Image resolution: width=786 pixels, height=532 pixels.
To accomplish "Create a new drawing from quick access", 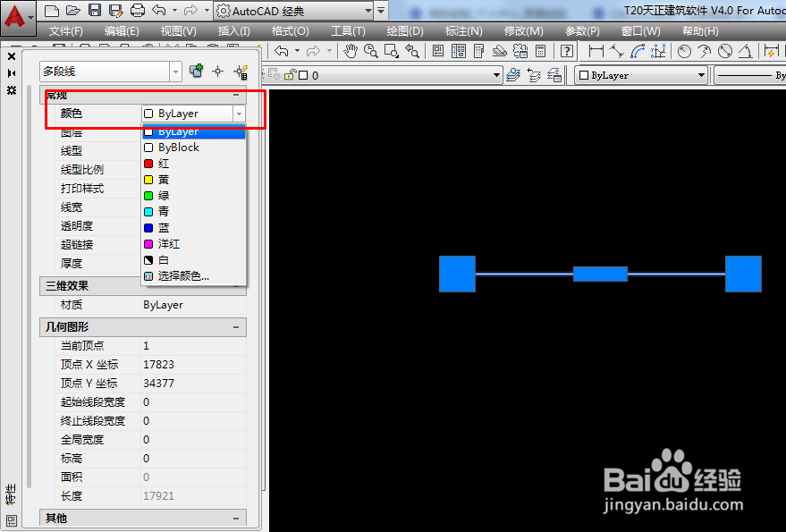I will [52, 10].
